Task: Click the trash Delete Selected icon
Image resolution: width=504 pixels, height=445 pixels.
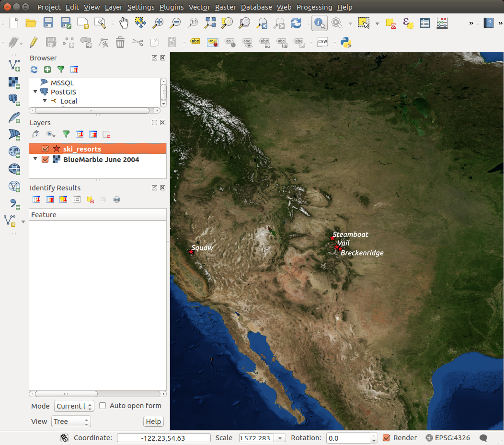Action: pyautogui.click(x=120, y=42)
